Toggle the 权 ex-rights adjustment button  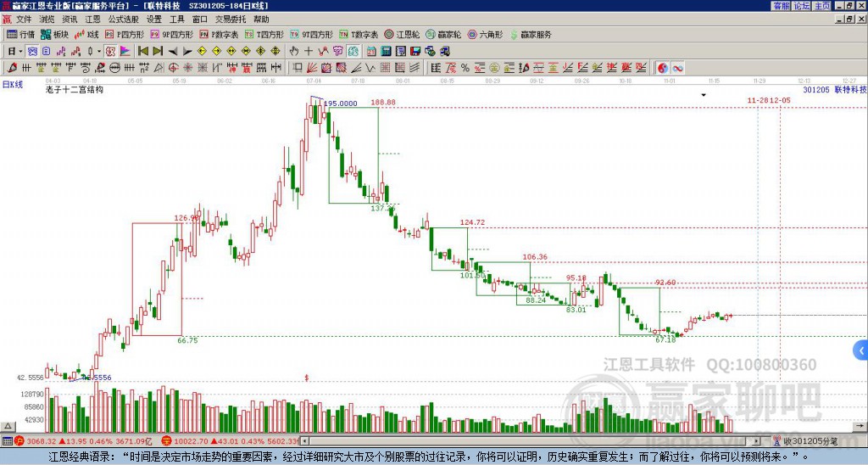(x=110, y=52)
